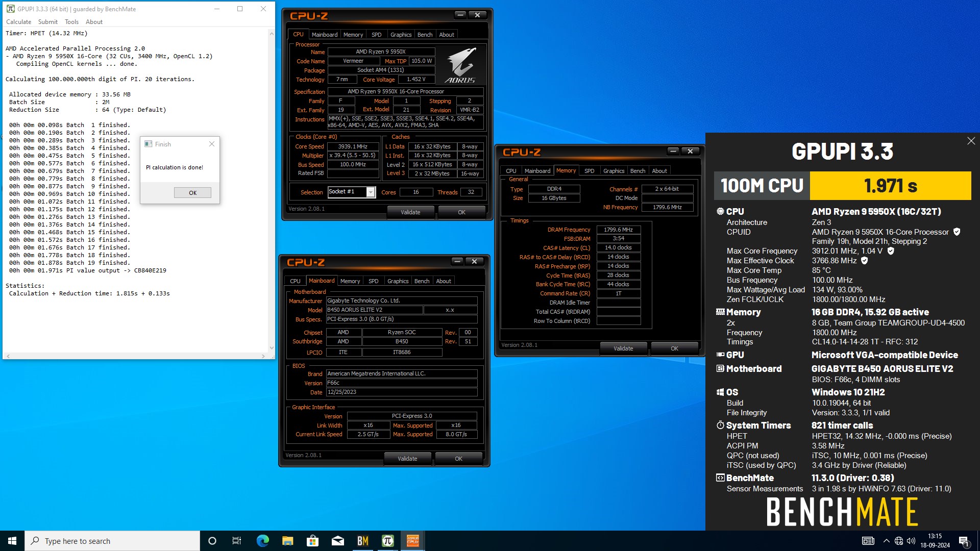Open Task View on the taskbar

(x=237, y=541)
